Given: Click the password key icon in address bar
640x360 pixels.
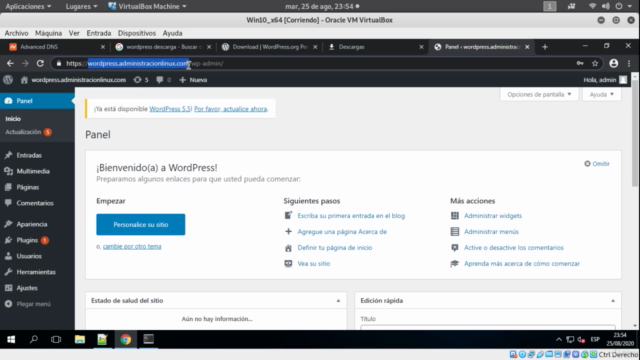Looking at the screenshot, I should (x=580, y=63).
